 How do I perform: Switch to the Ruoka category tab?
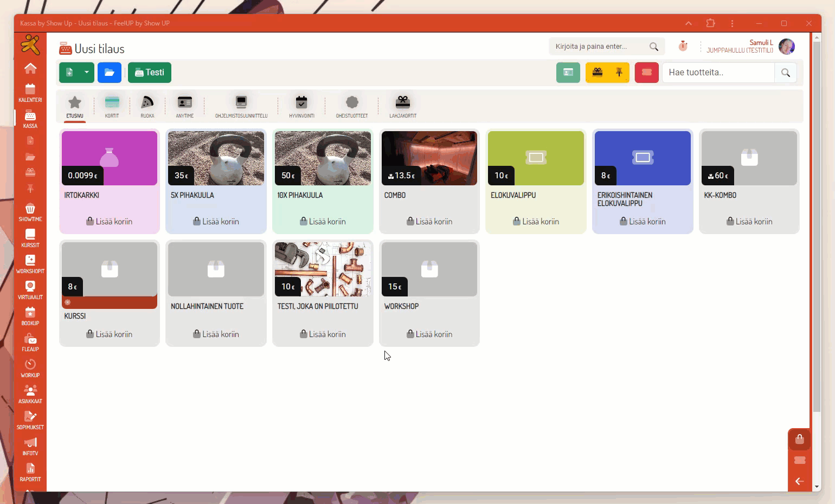147,106
